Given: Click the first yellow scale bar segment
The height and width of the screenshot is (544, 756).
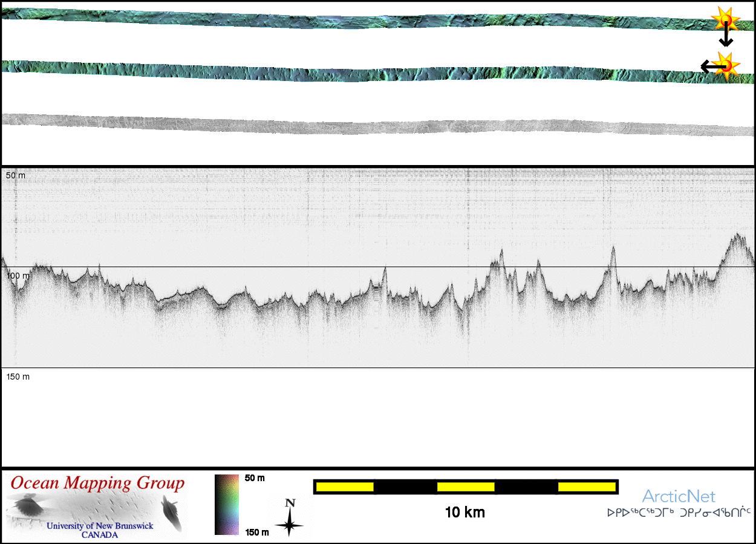Looking at the screenshot, I should tap(345, 487).
